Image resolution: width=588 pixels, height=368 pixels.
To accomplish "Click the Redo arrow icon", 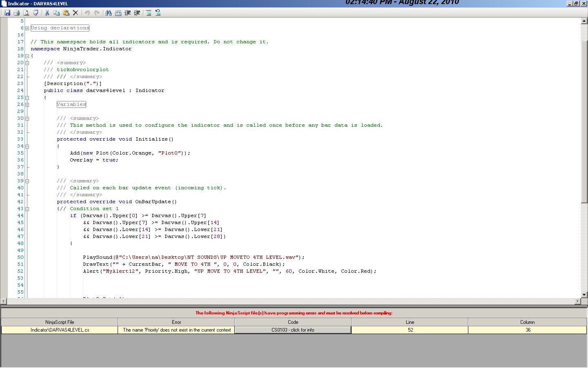I will point(97,13).
